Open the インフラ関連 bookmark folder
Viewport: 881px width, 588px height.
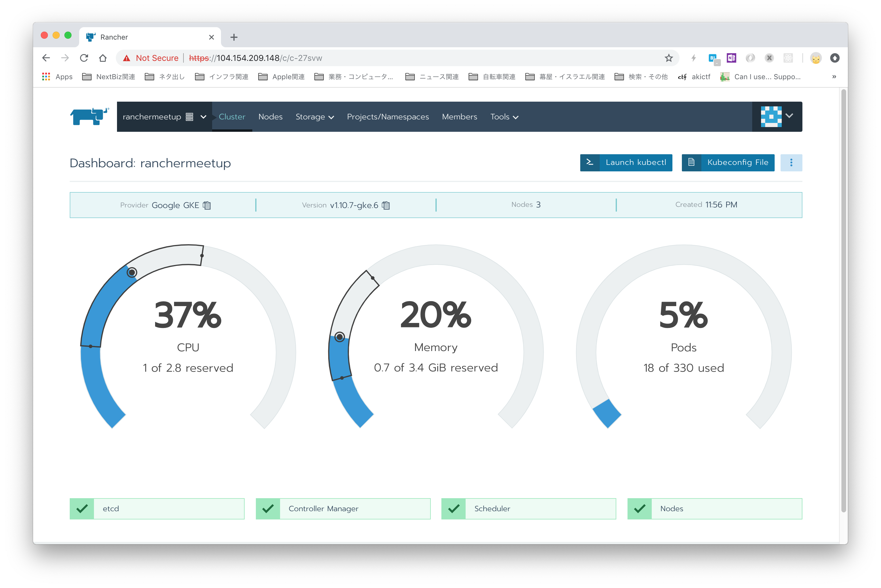[x=222, y=77]
